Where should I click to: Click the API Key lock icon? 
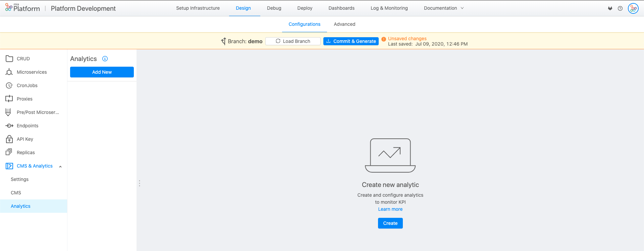[9, 139]
